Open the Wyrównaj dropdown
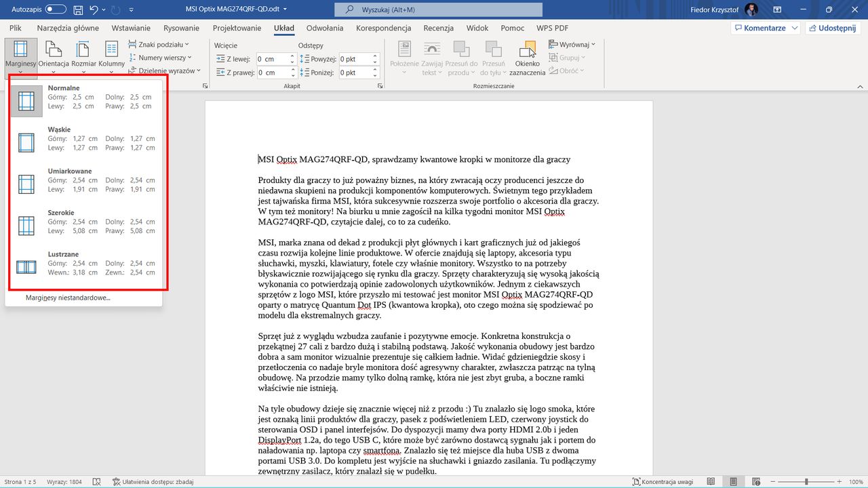Viewport: 868px width, 488px height. pos(572,43)
